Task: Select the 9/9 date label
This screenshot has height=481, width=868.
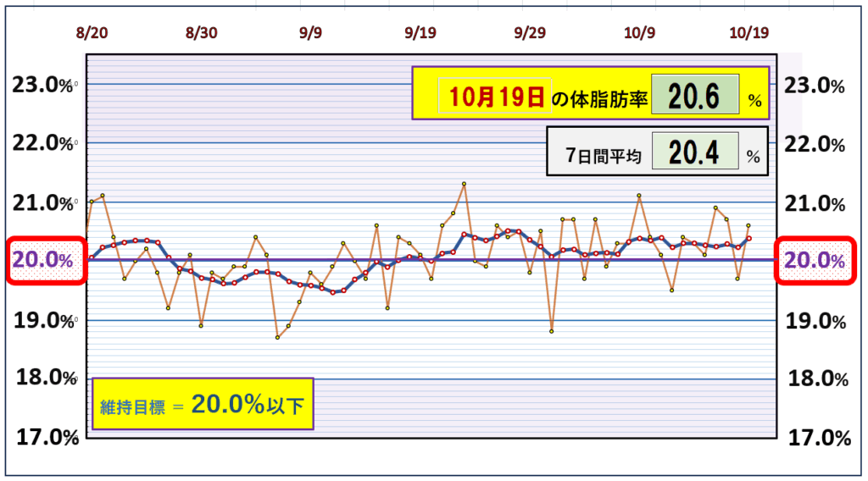Action: pyautogui.click(x=310, y=33)
